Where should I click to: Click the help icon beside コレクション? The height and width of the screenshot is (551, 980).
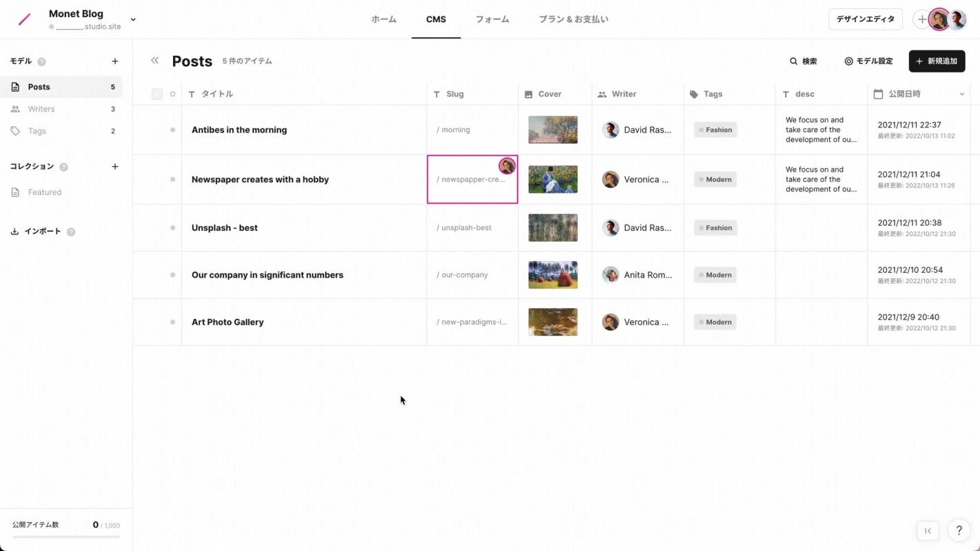(x=64, y=167)
